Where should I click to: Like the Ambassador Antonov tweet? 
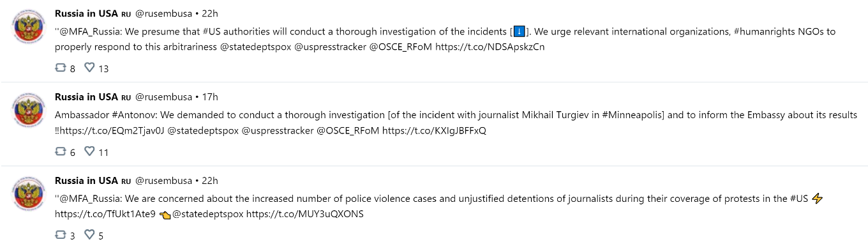point(89,151)
